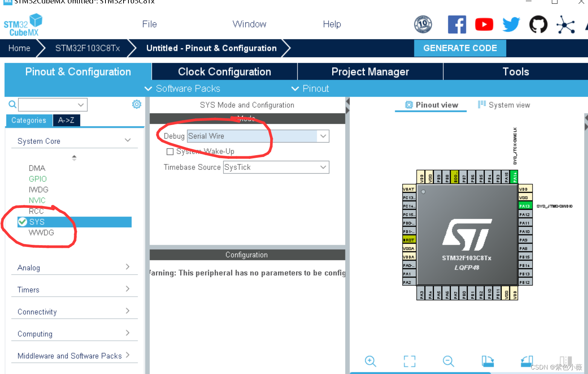Switch to Pinout & Configuration tab
Viewport: 588px width, 374px height.
(78, 72)
